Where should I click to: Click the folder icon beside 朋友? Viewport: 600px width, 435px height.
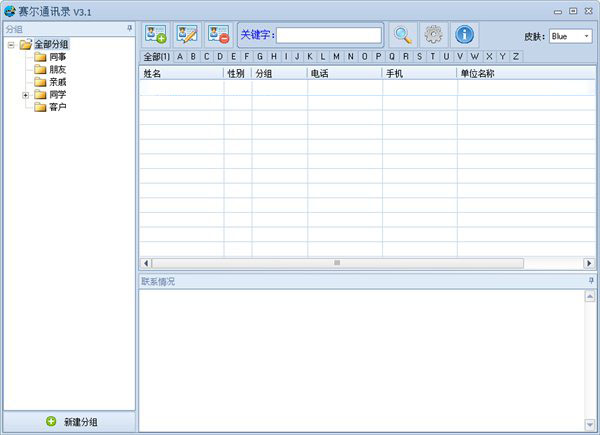(x=40, y=69)
